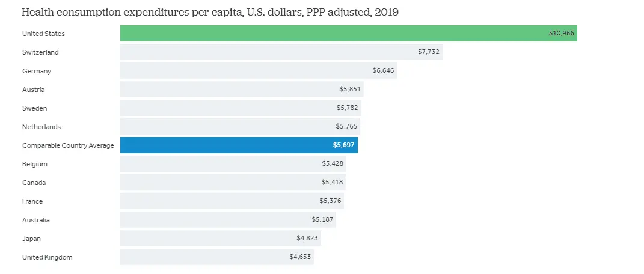This screenshot has height=274, width=644.
Task: Click the $10,966 value label
Action: click(x=562, y=34)
